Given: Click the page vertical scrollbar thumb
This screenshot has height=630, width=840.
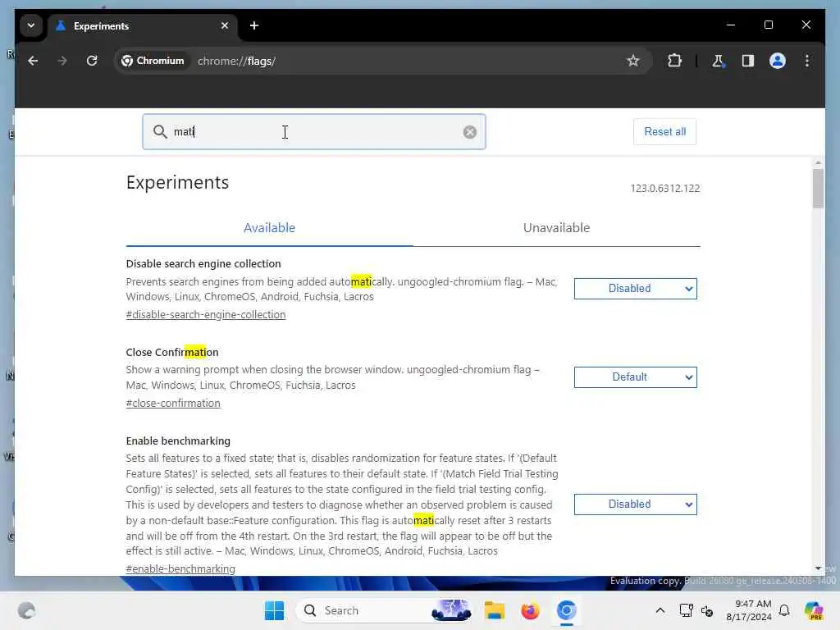Looking at the screenshot, I should (818, 189).
